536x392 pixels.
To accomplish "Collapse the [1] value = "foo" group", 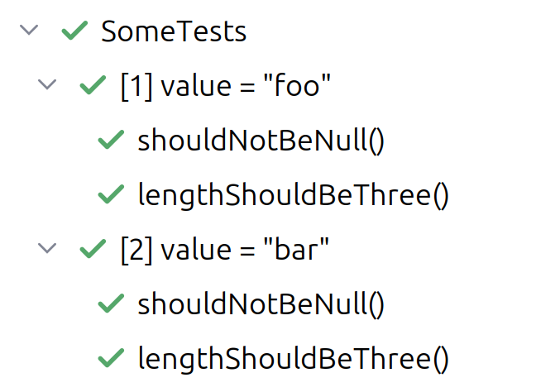I will (x=48, y=85).
